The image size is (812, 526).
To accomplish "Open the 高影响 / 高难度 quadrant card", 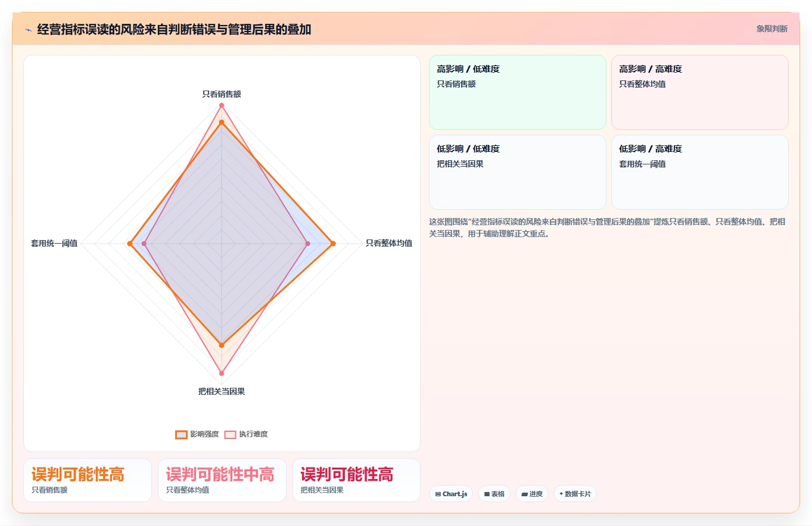I will coord(699,92).
